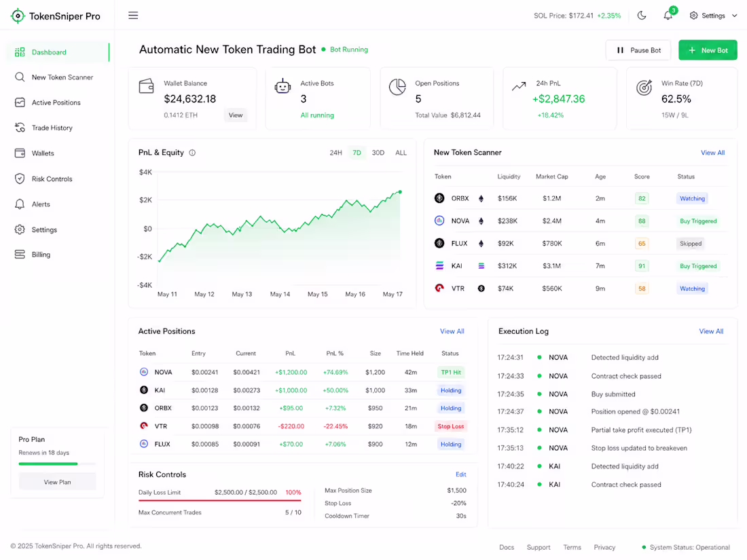Click ORBX score badge 82

pyautogui.click(x=642, y=199)
